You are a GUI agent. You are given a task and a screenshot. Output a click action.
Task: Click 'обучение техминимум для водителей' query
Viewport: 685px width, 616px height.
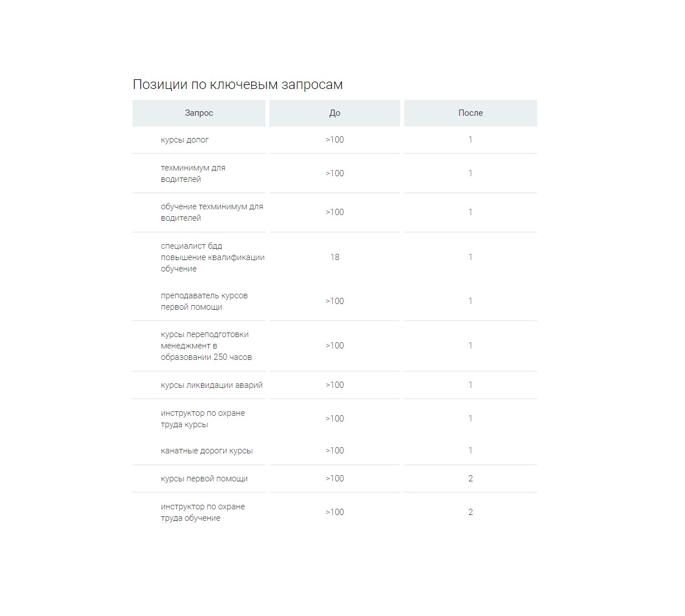point(212,212)
